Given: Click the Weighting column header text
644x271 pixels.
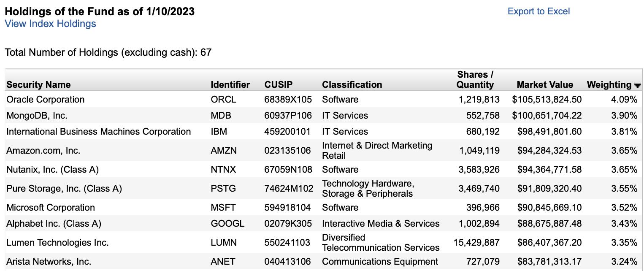Looking at the screenshot, I should point(609,85).
